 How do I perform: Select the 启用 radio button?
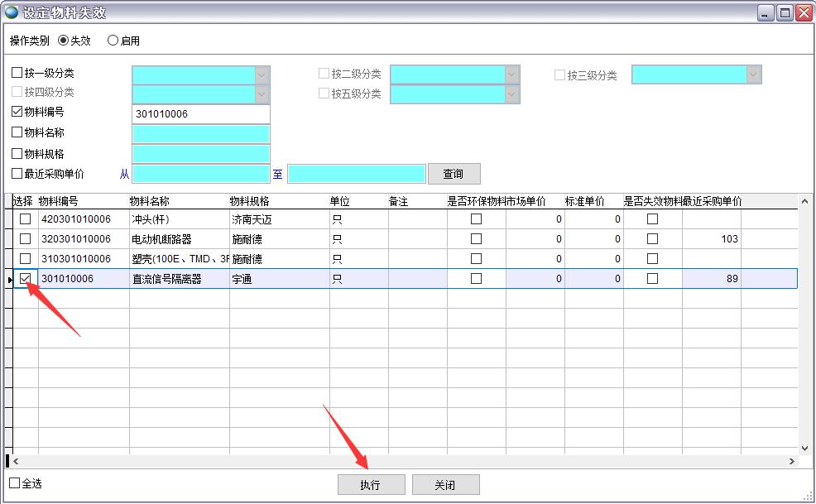pyautogui.click(x=113, y=40)
